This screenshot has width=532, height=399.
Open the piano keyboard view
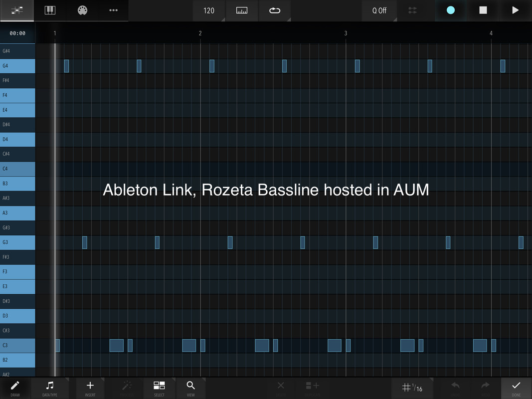[x=50, y=10]
